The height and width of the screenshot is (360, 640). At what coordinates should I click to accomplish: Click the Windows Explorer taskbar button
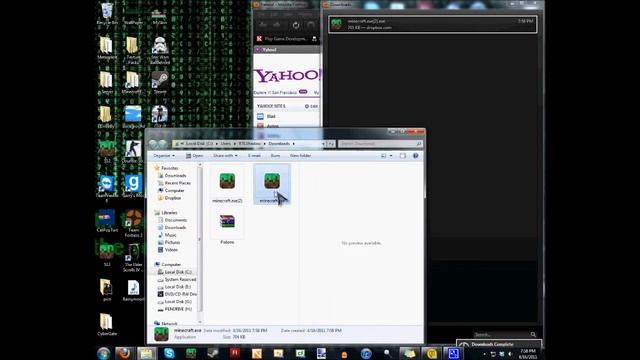146,353
